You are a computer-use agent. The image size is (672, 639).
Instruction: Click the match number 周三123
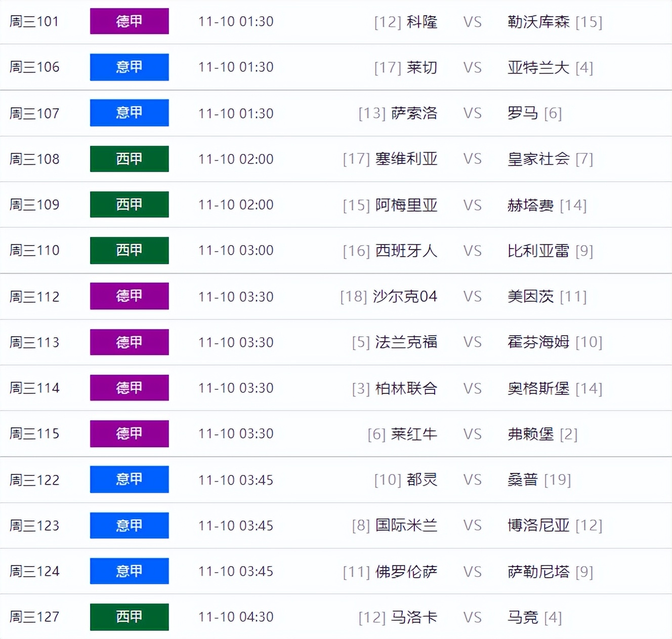pos(34,525)
